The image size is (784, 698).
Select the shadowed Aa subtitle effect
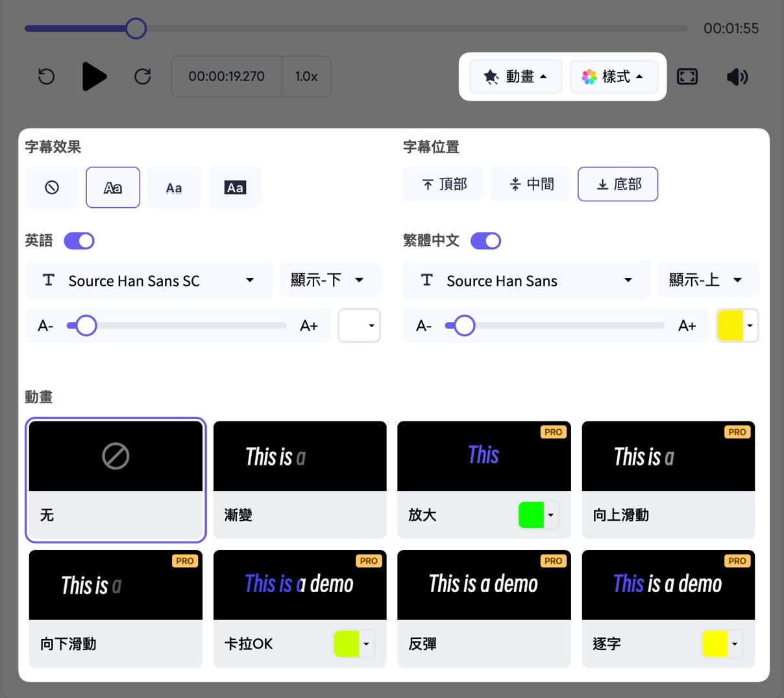[174, 188]
